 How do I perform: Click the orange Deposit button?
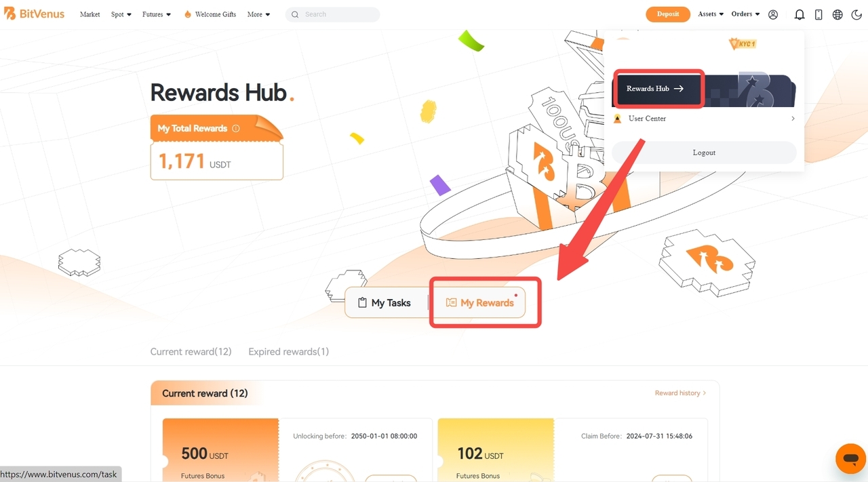click(x=668, y=14)
